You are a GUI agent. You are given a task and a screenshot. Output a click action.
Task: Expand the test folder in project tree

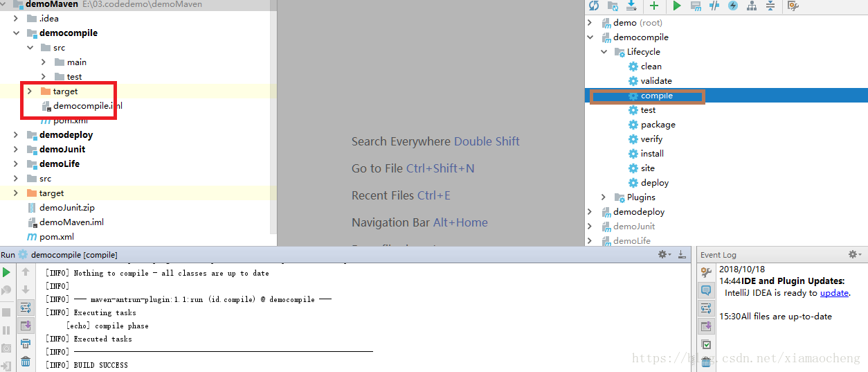[44, 77]
